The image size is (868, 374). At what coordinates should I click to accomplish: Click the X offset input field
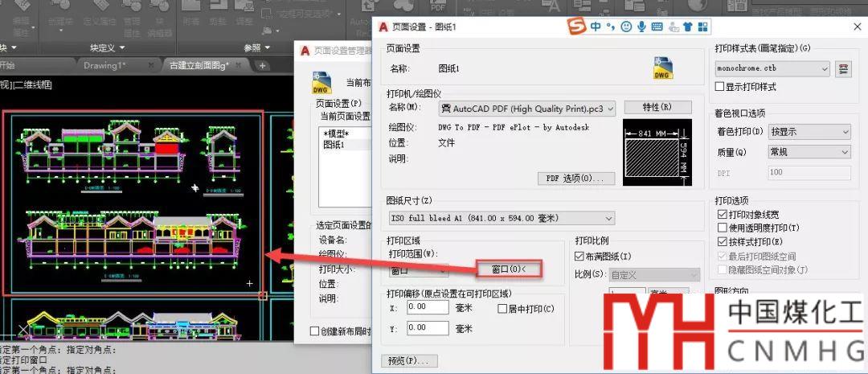(x=427, y=307)
